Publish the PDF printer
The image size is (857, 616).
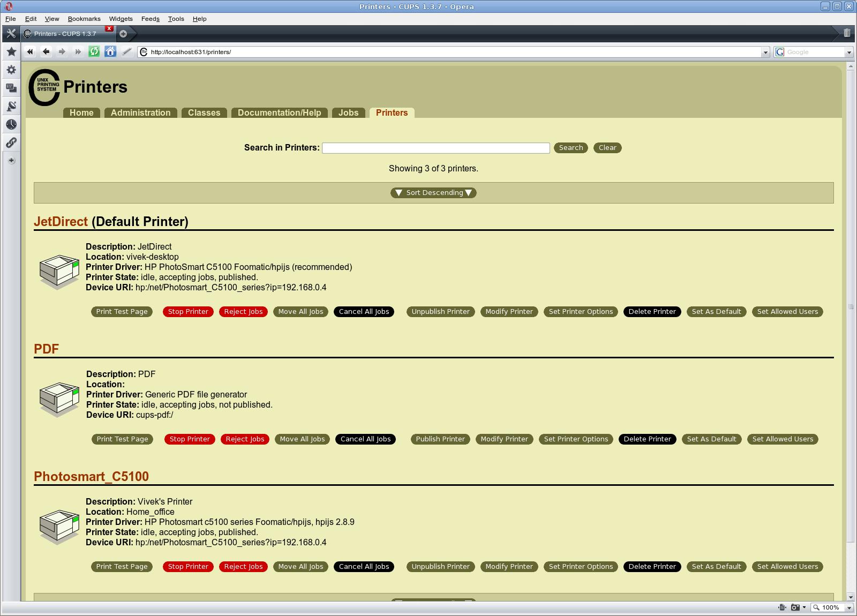tap(440, 439)
